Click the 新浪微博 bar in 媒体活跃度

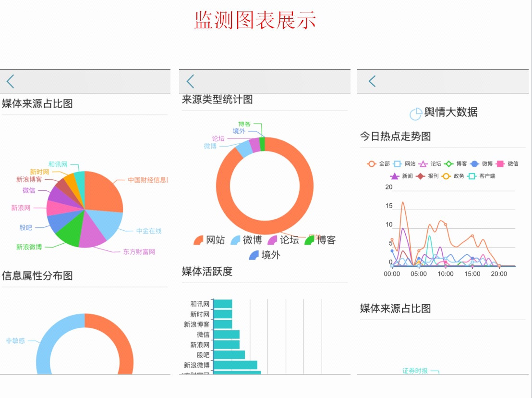pyautogui.click(x=235, y=365)
